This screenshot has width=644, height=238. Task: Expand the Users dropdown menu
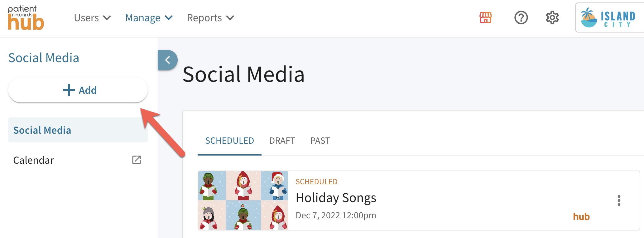[x=92, y=18]
